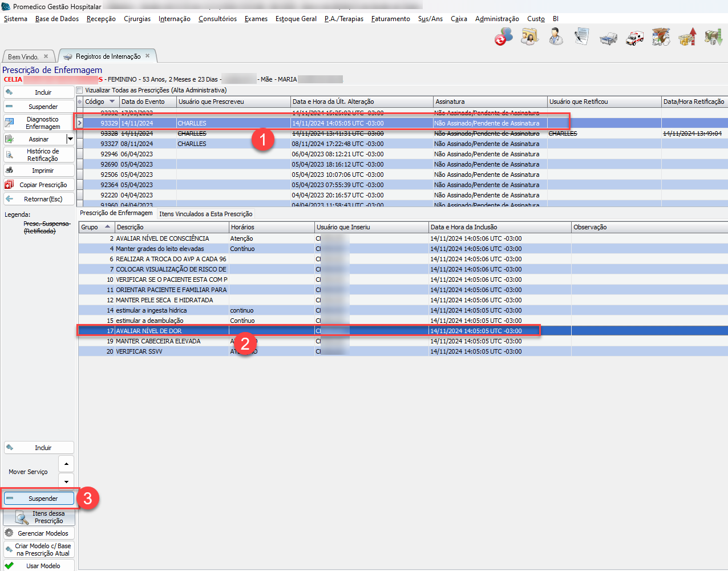This screenshot has height=571, width=728.
Task: Click the hospital bed toolbar icon
Action: click(608, 38)
